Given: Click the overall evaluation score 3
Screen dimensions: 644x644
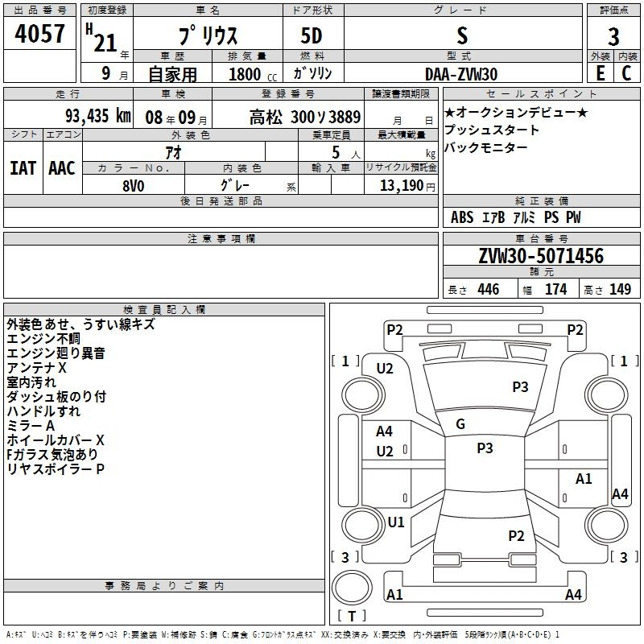Looking at the screenshot, I should pos(613,36).
